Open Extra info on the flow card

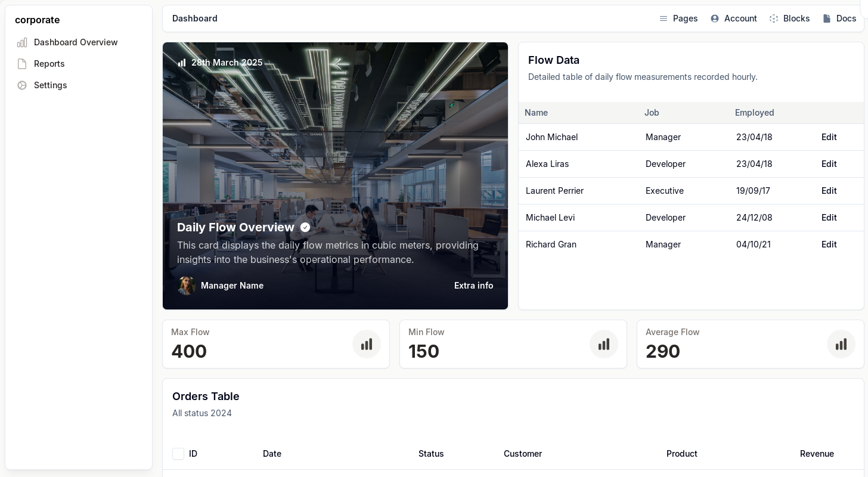tap(473, 286)
